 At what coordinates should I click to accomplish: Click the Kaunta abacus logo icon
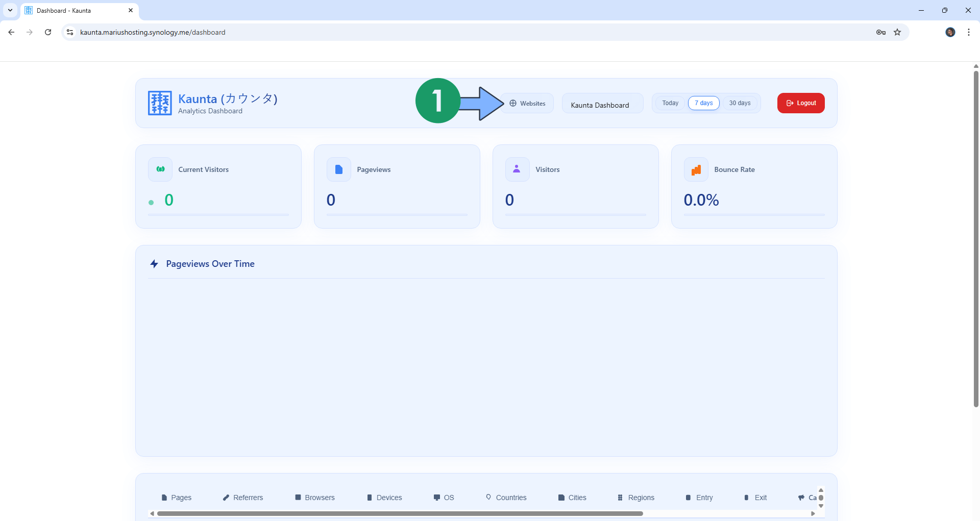(x=159, y=103)
